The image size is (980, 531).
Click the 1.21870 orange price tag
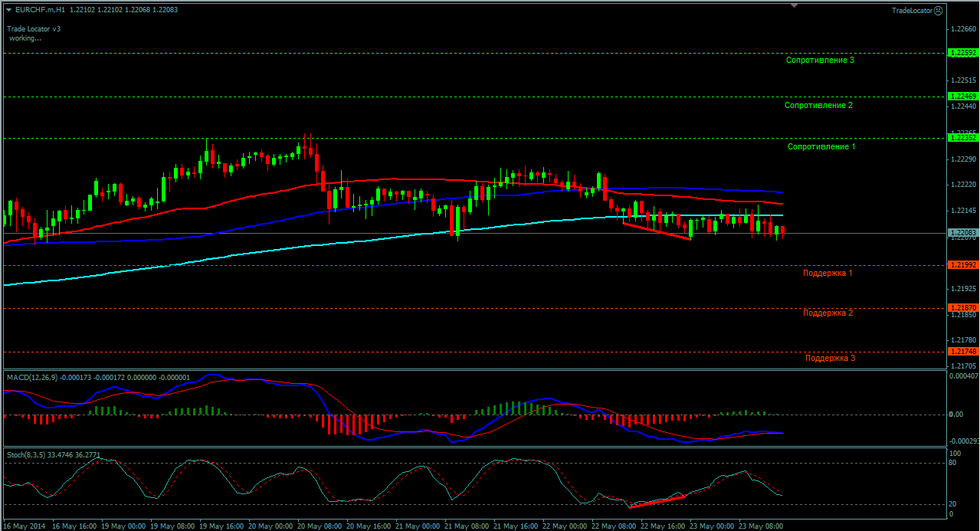962,307
